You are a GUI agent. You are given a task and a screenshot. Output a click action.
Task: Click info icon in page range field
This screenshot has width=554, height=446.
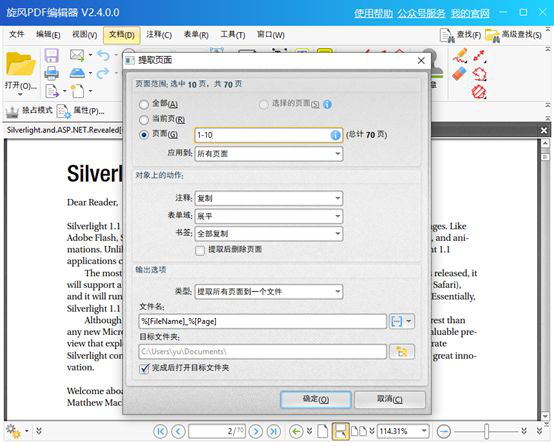[335, 135]
